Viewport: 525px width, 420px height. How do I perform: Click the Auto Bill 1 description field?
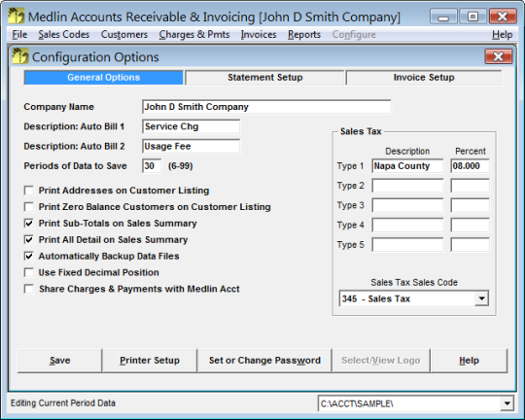point(191,126)
